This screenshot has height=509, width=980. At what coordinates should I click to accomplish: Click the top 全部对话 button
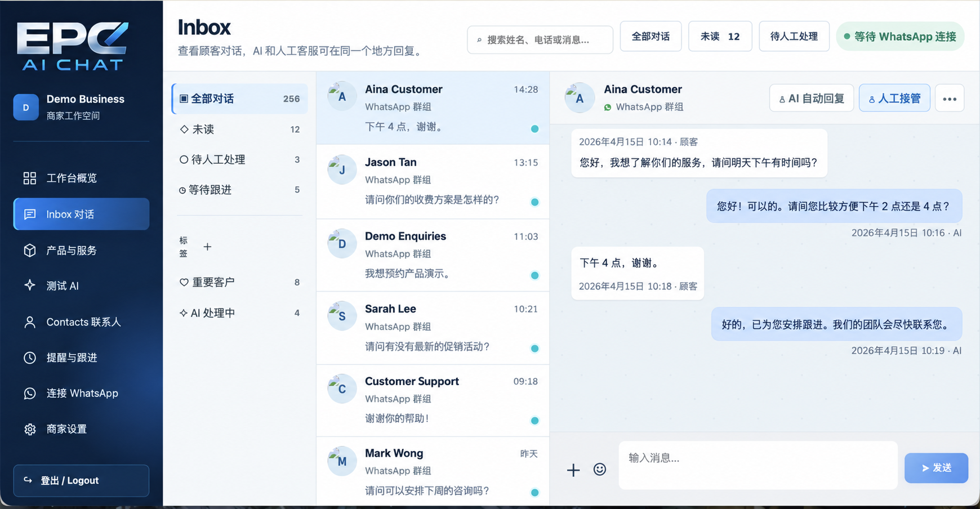coord(651,37)
